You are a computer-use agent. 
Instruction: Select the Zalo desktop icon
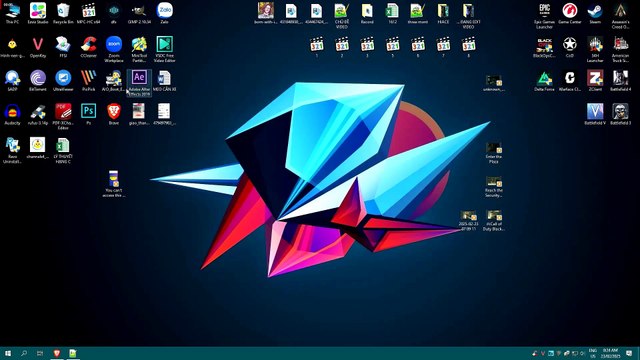(x=164, y=13)
